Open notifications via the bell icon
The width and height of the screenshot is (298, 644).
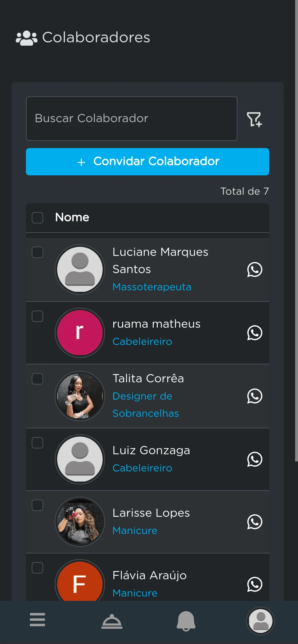[x=186, y=621]
